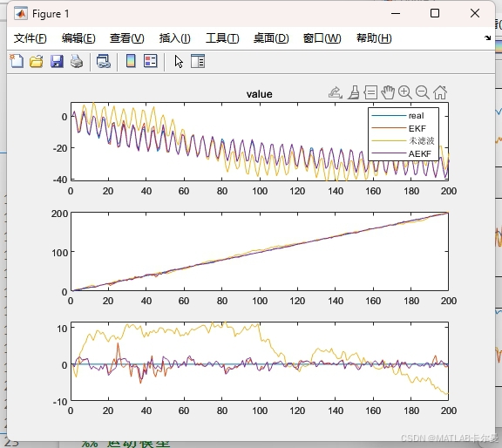
Task: Click the 'value' plot title
Action: tap(260, 94)
